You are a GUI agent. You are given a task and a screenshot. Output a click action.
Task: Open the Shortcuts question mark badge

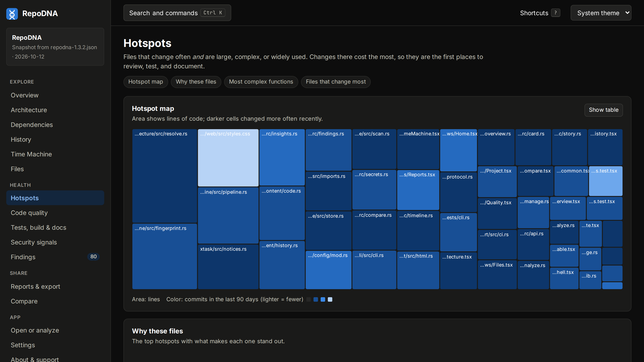555,13
